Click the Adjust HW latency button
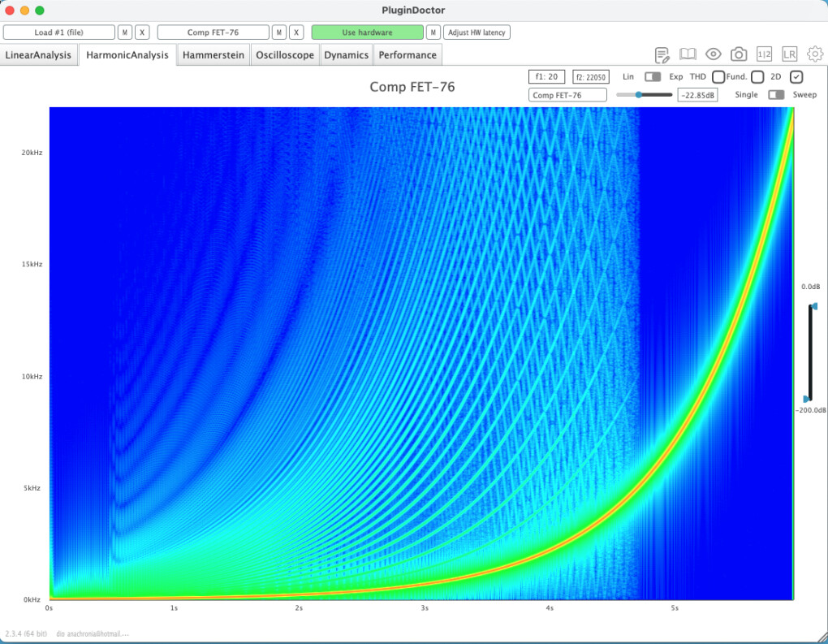The width and height of the screenshot is (828, 644). (x=477, y=32)
